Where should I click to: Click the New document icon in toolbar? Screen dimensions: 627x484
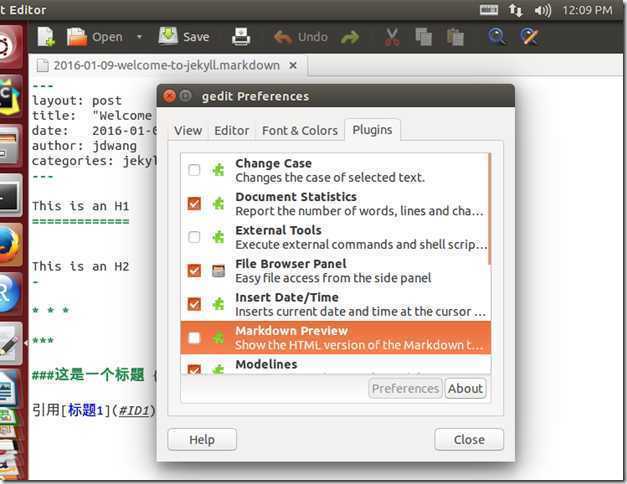pyautogui.click(x=46, y=37)
